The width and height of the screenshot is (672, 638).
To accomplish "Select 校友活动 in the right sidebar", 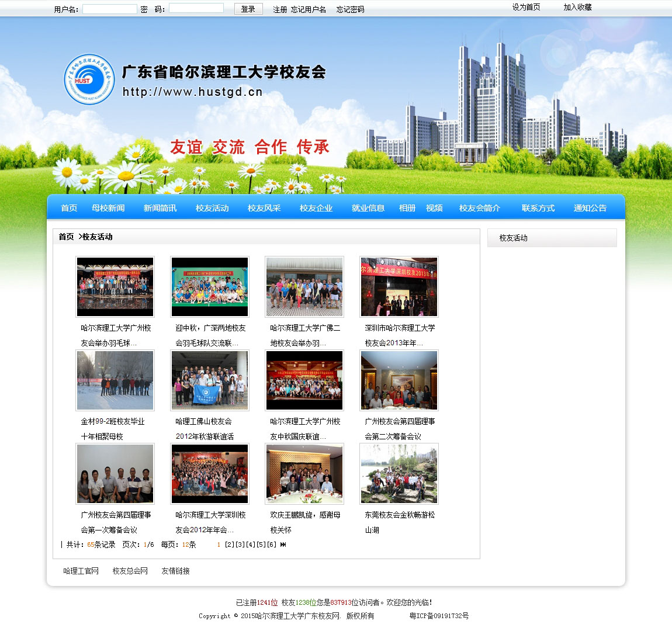I will pyautogui.click(x=514, y=238).
